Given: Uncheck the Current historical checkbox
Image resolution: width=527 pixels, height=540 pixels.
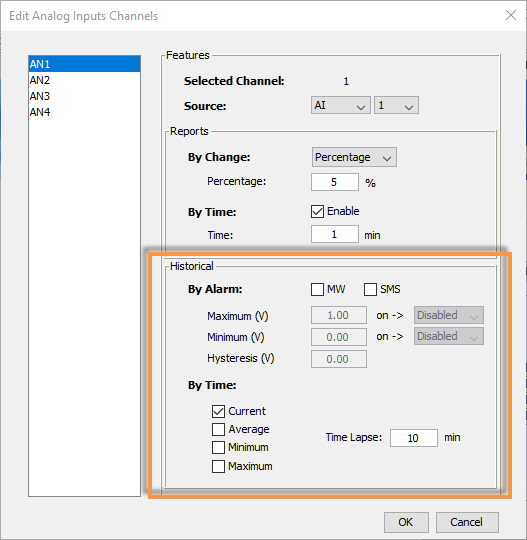Looking at the screenshot, I should [218, 411].
